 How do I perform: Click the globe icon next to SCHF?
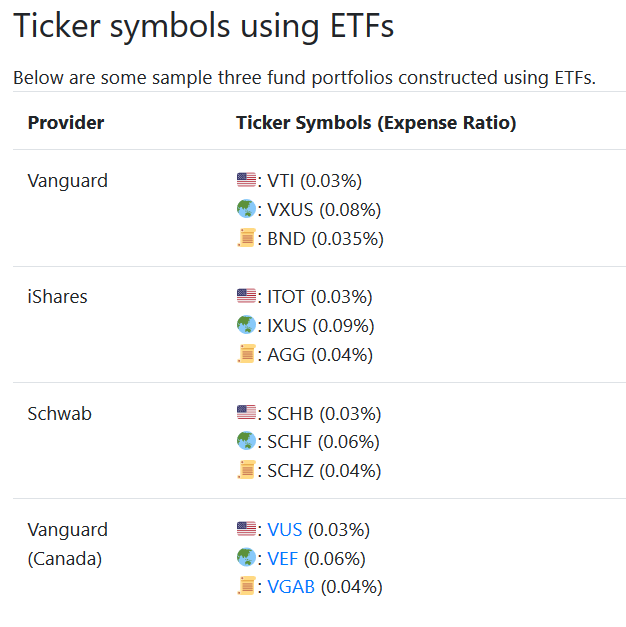click(246, 441)
